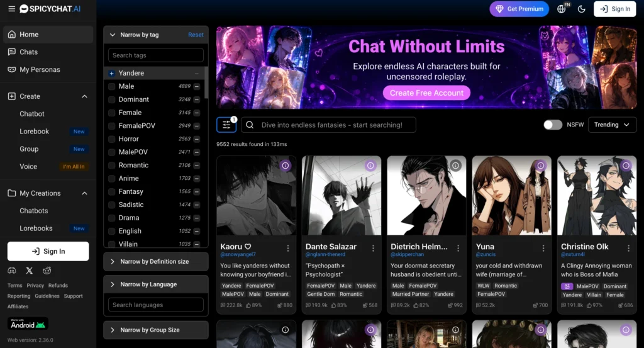The image size is (644, 348).
Task: Select Voice under Create
Action: point(28,166)
